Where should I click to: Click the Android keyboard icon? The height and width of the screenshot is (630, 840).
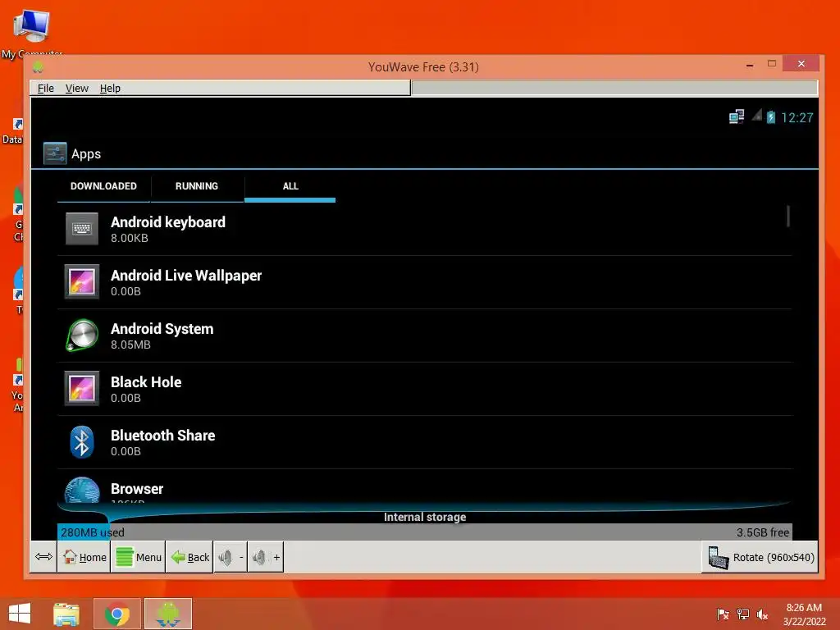[x=82, y=229]
